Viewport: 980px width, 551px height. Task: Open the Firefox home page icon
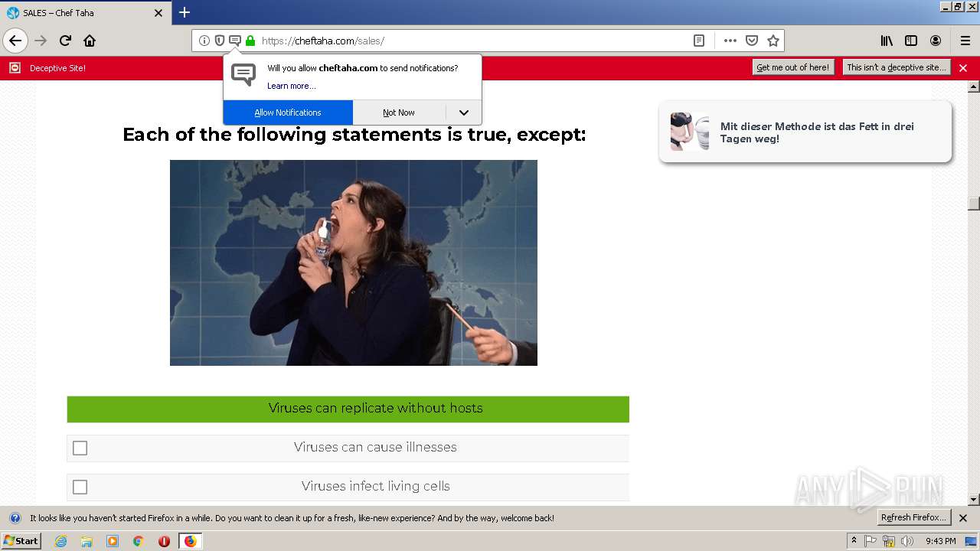coord(90,41)
